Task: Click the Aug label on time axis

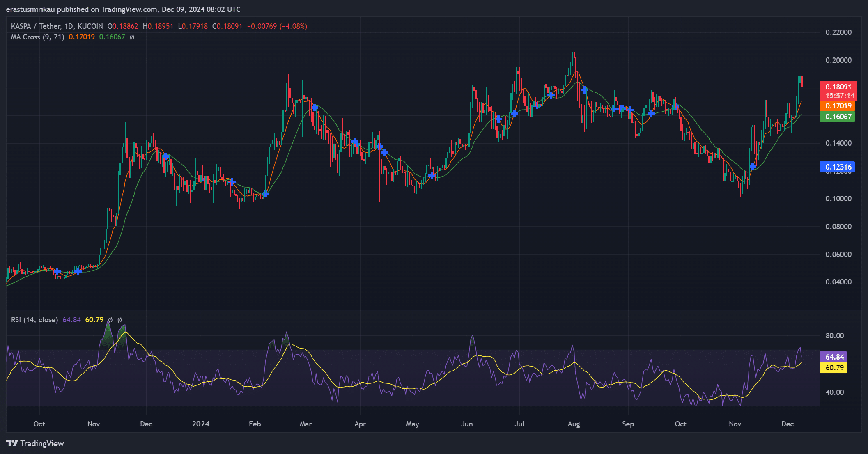Action: click(574, 424)
